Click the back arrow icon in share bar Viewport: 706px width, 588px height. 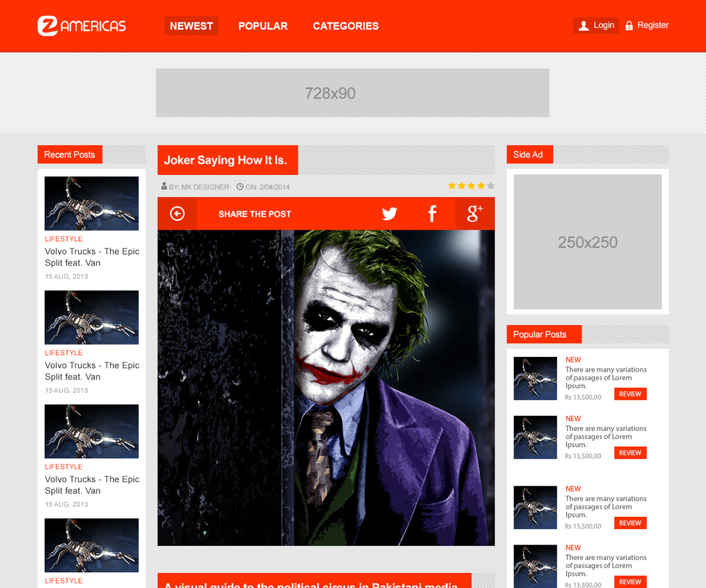click(x=177, y=213)
